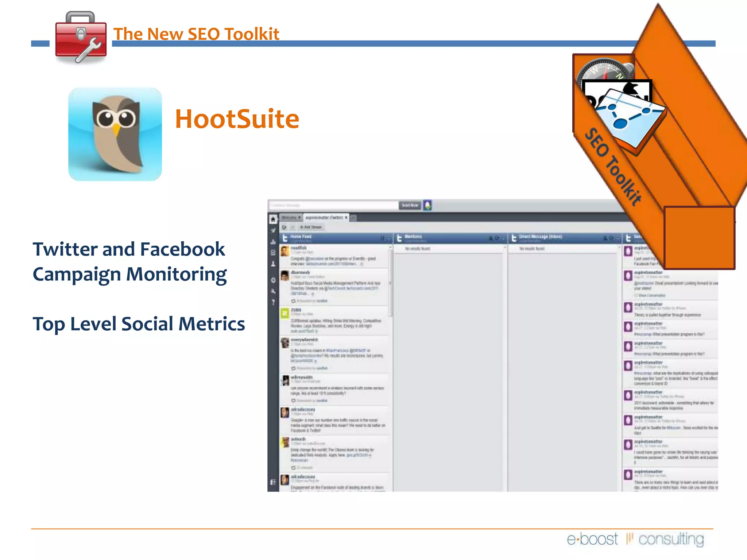Viewport: 747px width, 560px height.
Task: Refresh the Home Feed stream
Action: tap(382, 238)
